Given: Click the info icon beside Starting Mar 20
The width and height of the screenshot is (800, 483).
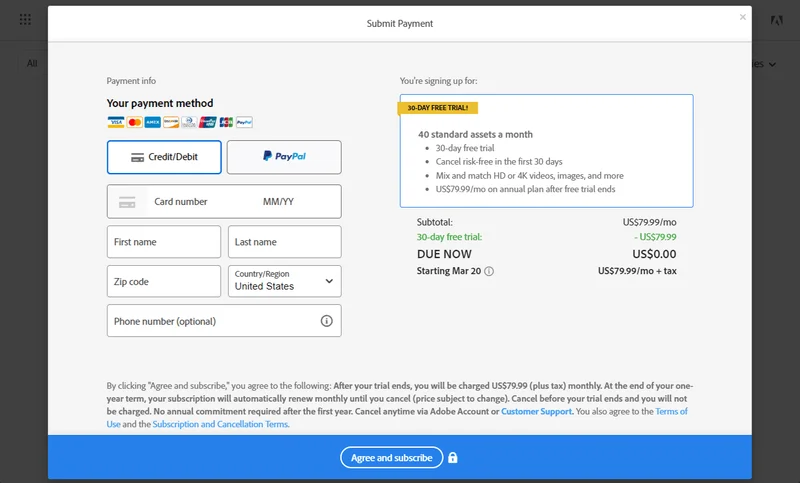Looking at the screenshot, I should click(489, 271).
